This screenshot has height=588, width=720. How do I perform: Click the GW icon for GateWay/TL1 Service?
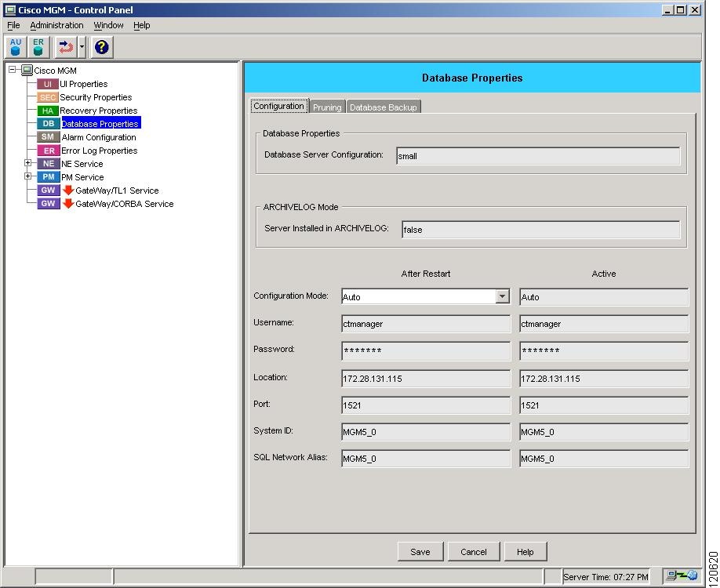pos(48,190)
